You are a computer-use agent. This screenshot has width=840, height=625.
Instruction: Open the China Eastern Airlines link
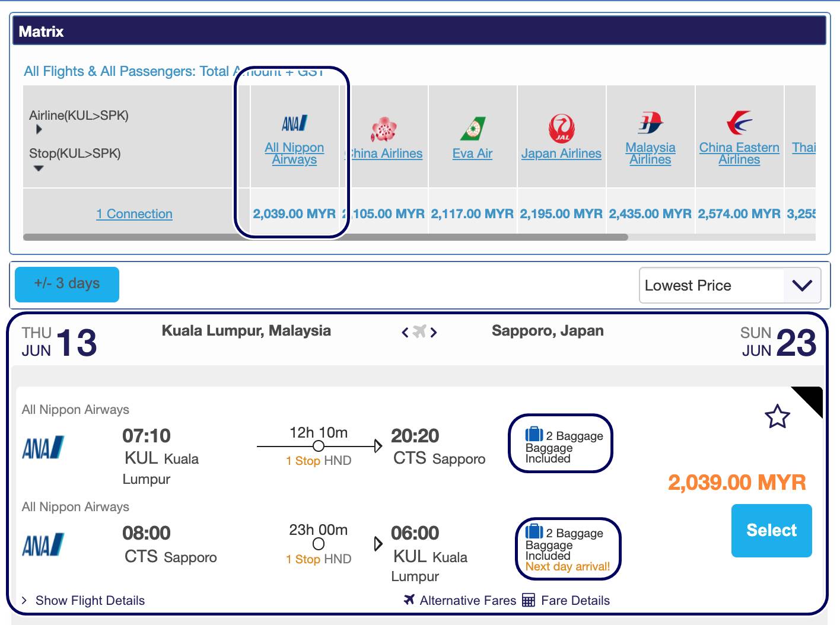click(739, 153)
